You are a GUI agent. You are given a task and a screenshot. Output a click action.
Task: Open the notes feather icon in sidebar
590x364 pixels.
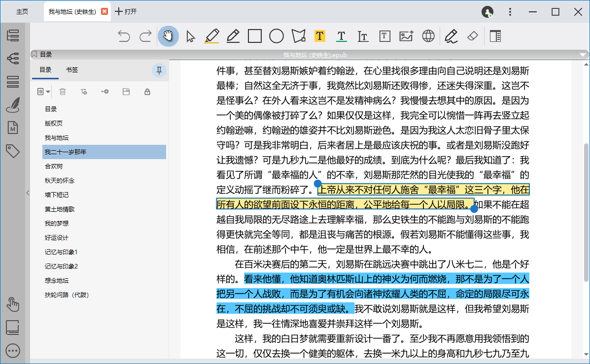13,105
